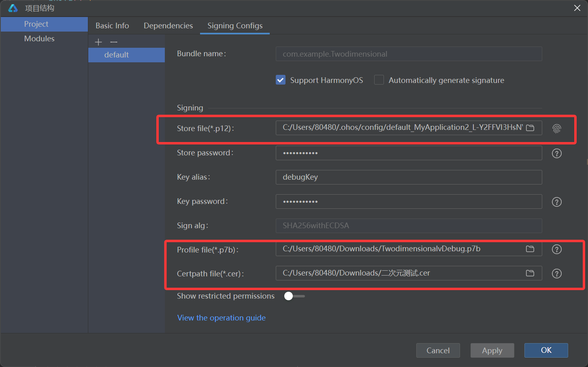588x367 pixels.
Task: Uncheck Support HarmonyOS checkbox
Action: tap(281, 80)
